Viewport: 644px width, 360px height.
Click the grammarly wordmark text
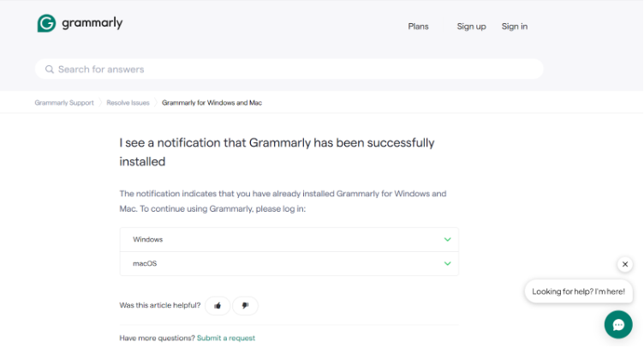(92, 23)
